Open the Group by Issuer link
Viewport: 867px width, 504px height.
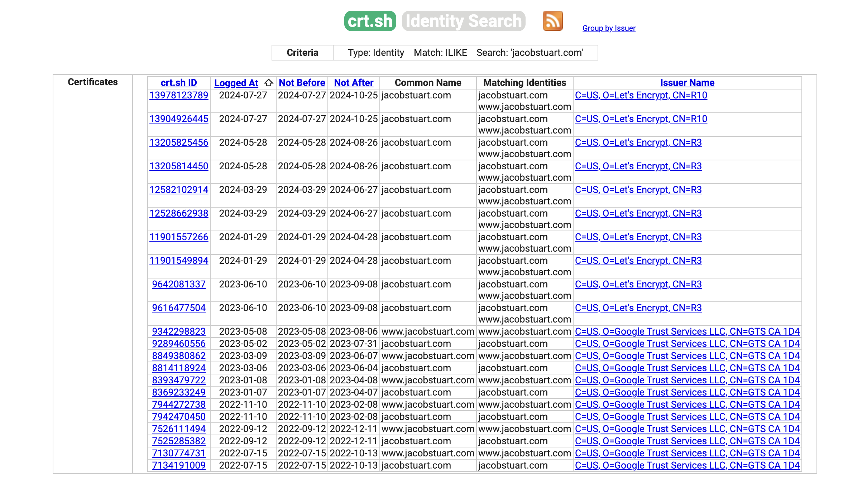click(x=609, y=28)
